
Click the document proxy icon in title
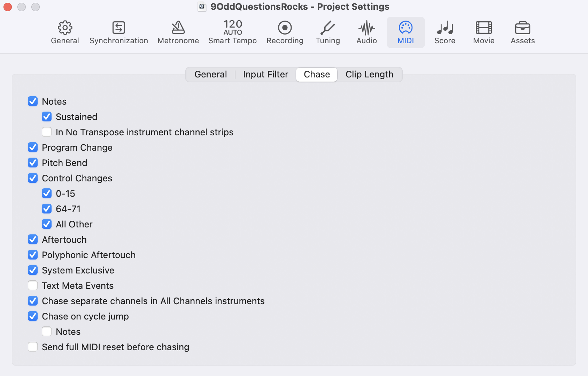point(202,7)
